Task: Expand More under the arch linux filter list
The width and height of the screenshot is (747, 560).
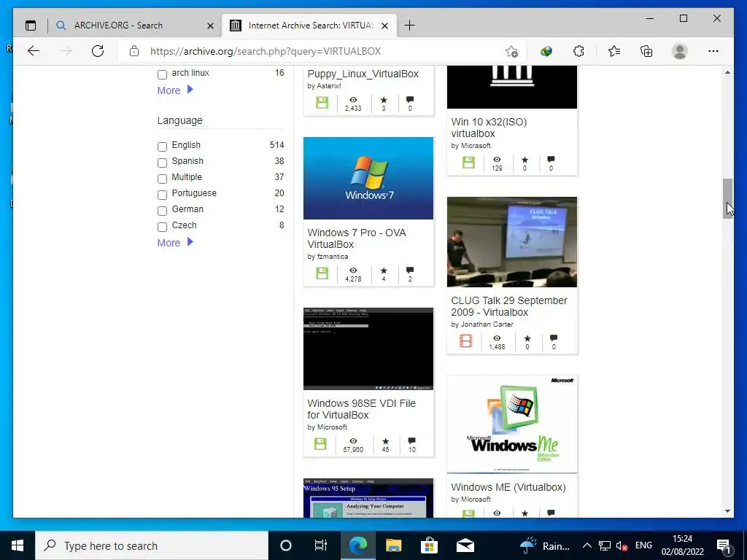Action: pyautogui.click(x=175, y=90)
